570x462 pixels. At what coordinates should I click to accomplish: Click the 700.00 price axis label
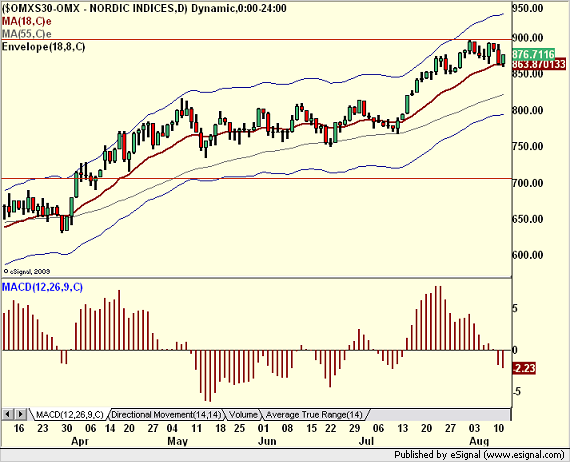pyautogui.click(x=527, y=182)
